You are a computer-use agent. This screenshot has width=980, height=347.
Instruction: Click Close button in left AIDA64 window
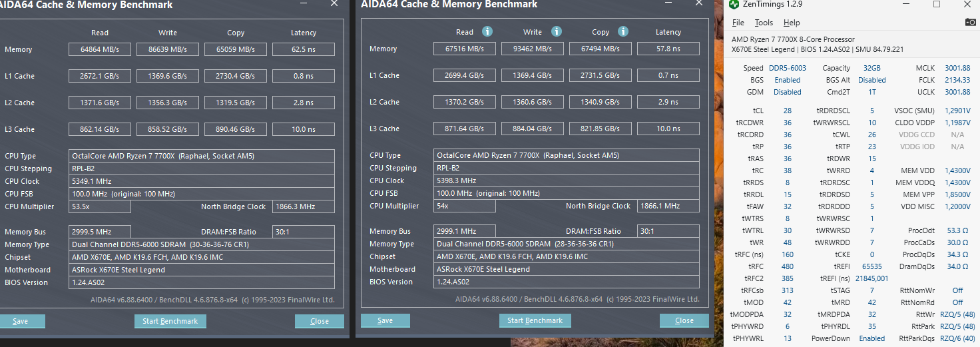pos(320,321)
